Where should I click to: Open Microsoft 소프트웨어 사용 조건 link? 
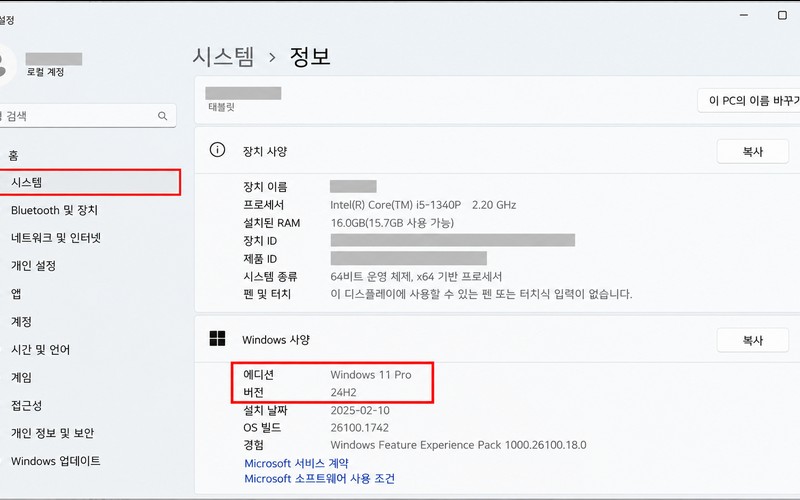[x=319, y=479]
